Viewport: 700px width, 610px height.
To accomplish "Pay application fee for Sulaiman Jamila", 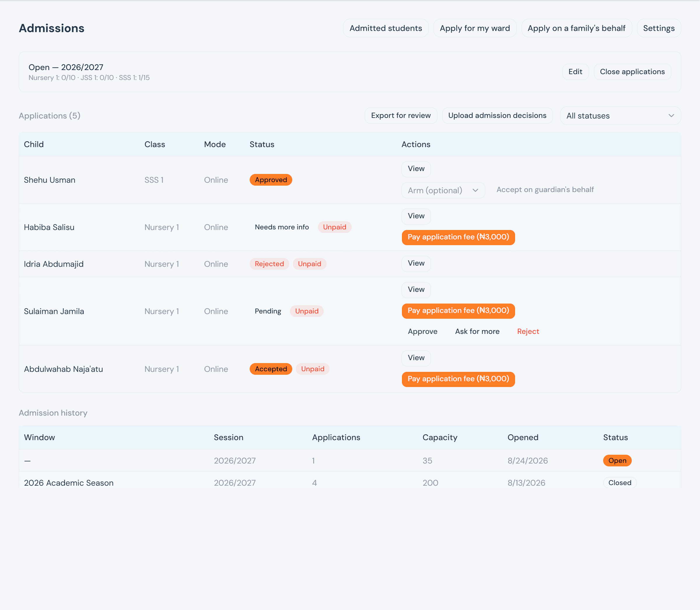I will [458, 311].
